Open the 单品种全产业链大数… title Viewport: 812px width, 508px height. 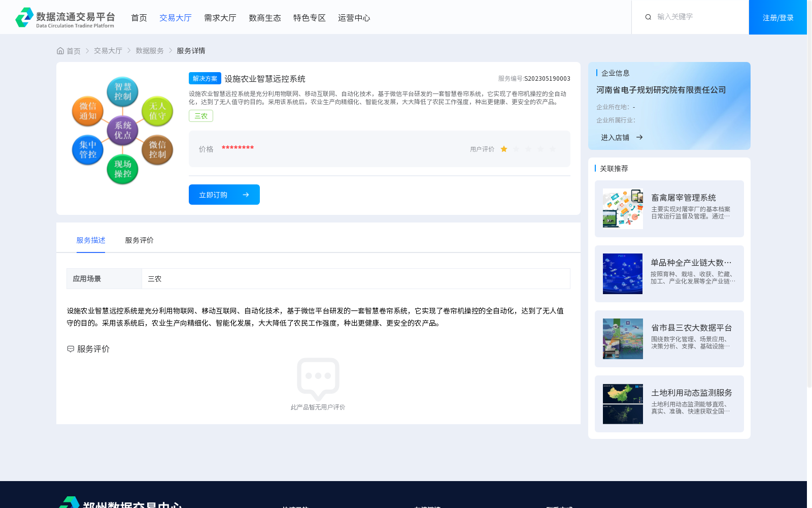click(x=691, y=263)
